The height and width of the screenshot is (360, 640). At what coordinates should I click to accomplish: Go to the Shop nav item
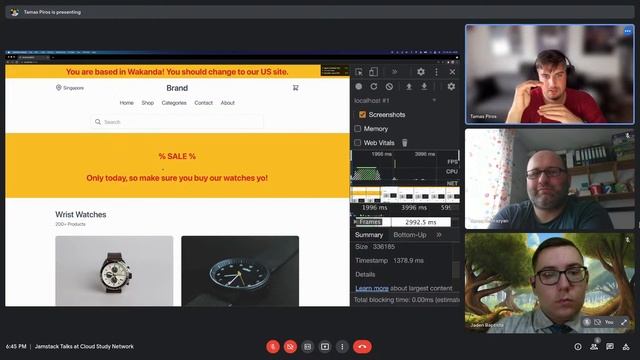[148, 103]
